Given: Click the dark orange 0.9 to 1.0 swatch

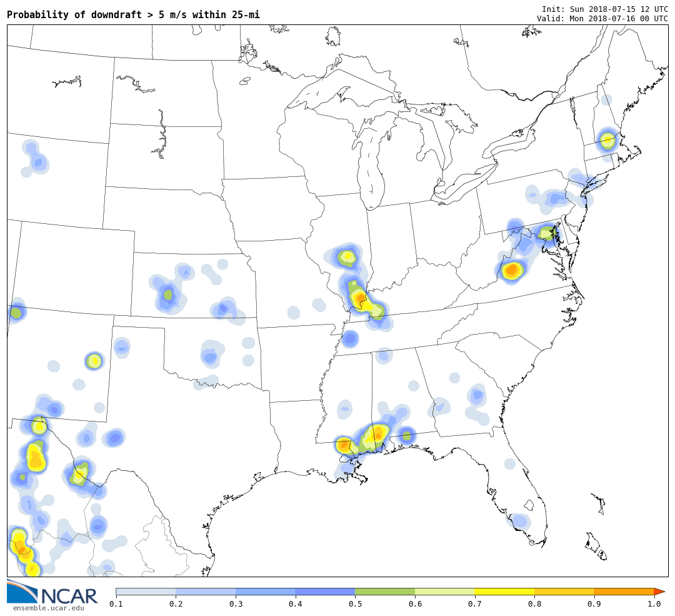Looking at the screenshot, I should pyautogui.click(x=623, y=591).
